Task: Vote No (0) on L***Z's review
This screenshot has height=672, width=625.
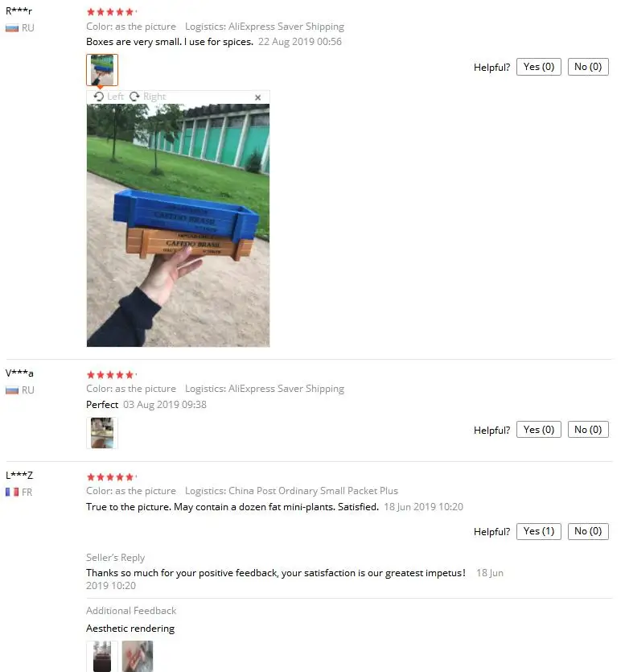Action: point(588,531)
